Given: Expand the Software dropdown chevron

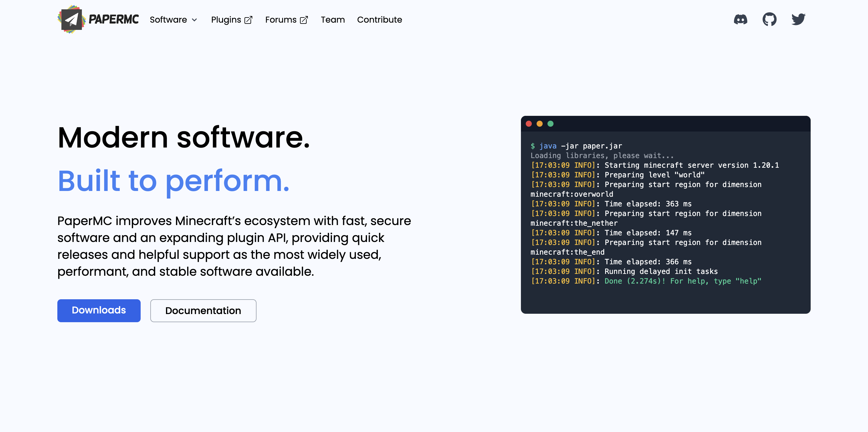Looking at the screenshot, I should pos(194,20).
